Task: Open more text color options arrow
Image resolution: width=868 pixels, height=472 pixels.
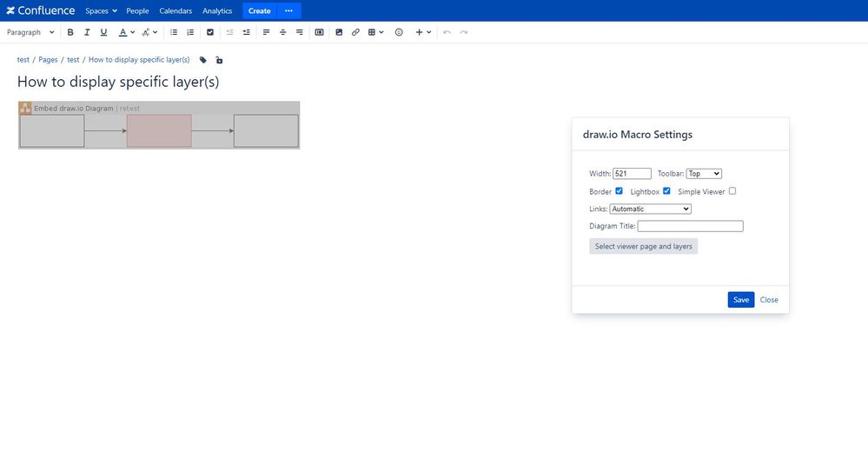Action: [x=133, y=32]
